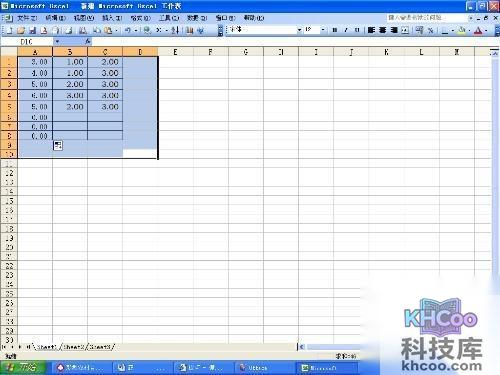Open the 文件 (File) menu
The height and width of the screenshot is (375, 500).
click(x=27, y=18)
